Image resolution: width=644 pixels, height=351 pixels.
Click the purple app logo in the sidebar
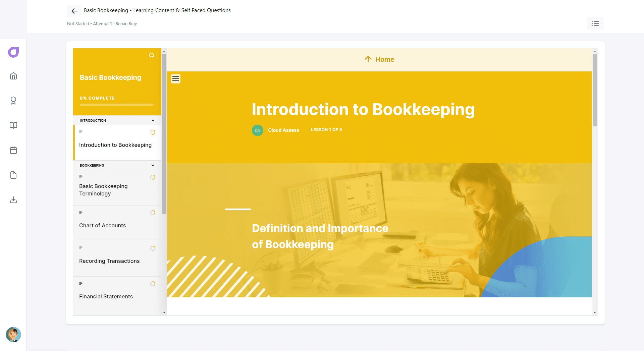coord(13,52)
